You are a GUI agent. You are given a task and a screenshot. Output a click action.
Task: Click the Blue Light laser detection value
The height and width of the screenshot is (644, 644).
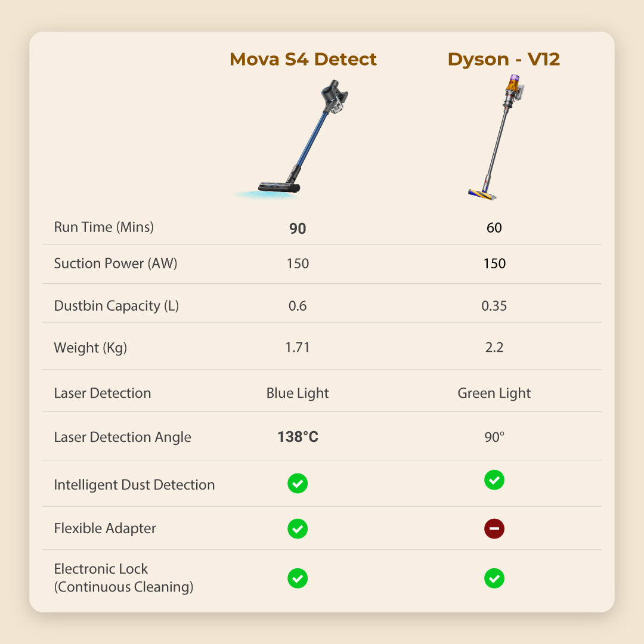click(298, 394)
